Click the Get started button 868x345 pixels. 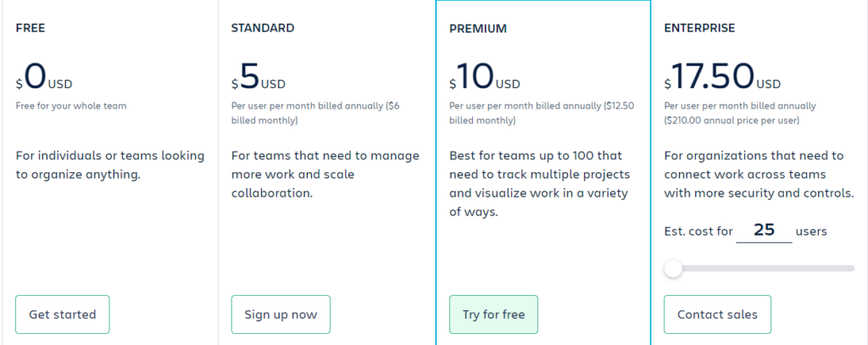point(63,314)
